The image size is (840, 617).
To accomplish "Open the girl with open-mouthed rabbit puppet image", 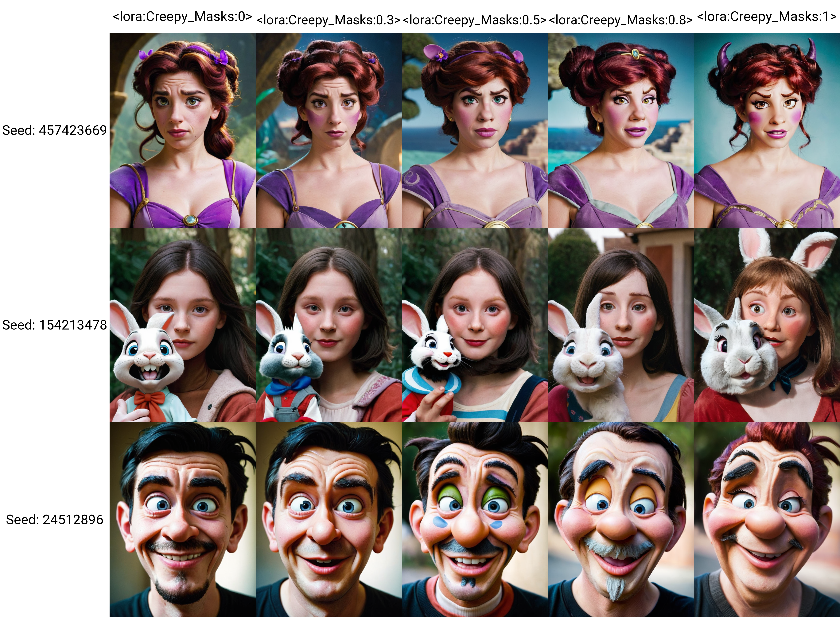I will pyautogui.click(x=182, y=325).
